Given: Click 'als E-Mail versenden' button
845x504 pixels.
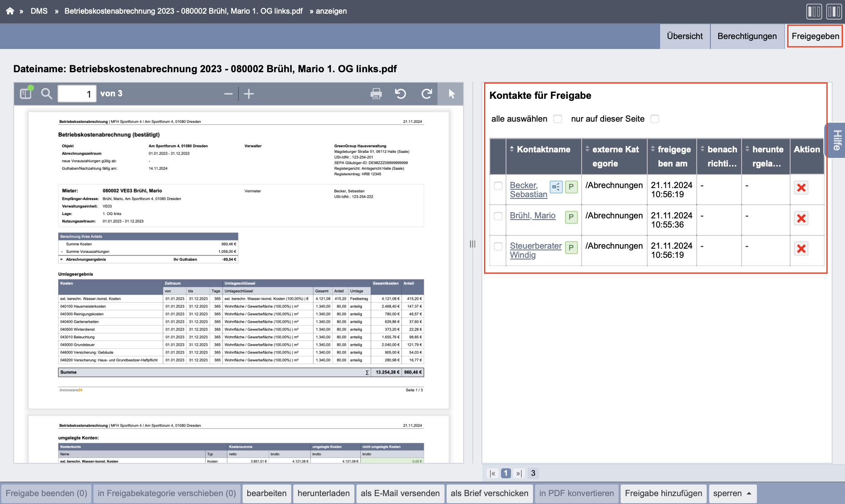Looking at the screenshot, I should pyautogui.click(x=400, y=494).
